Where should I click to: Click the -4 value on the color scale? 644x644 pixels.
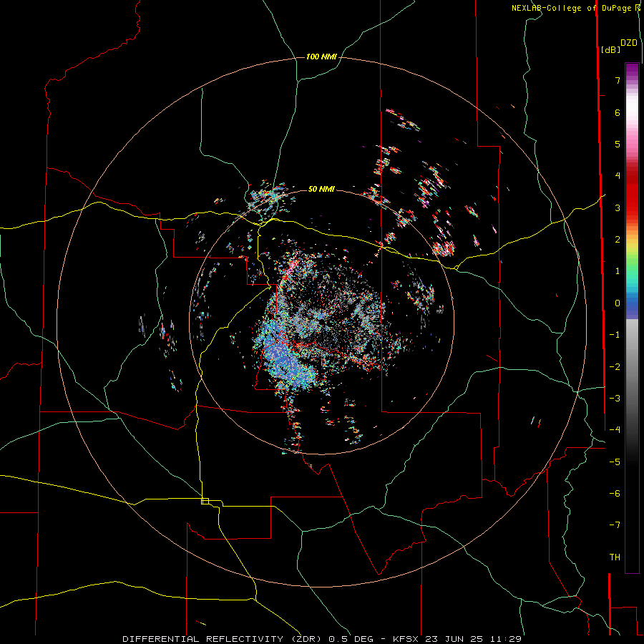615,429
